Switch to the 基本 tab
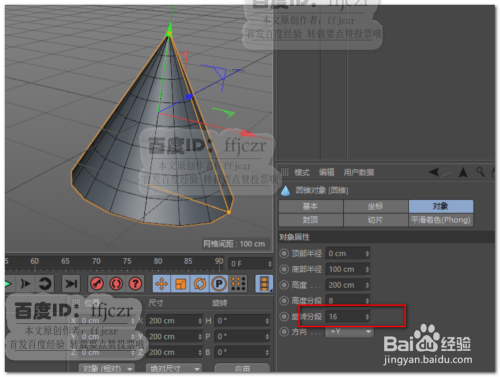 (311, 206)
